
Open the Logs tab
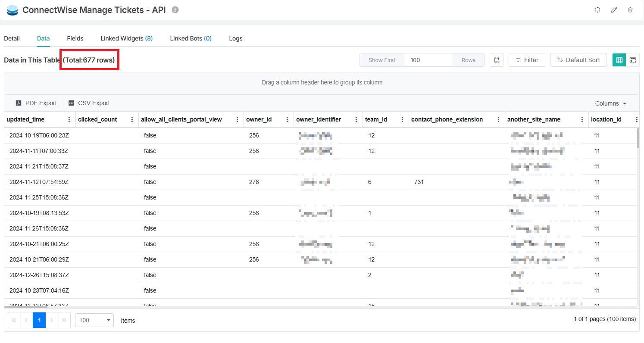[235, 38]
